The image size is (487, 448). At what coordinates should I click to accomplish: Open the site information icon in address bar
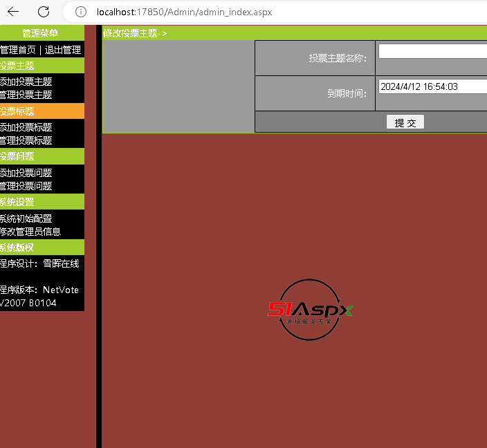(81, 12)
